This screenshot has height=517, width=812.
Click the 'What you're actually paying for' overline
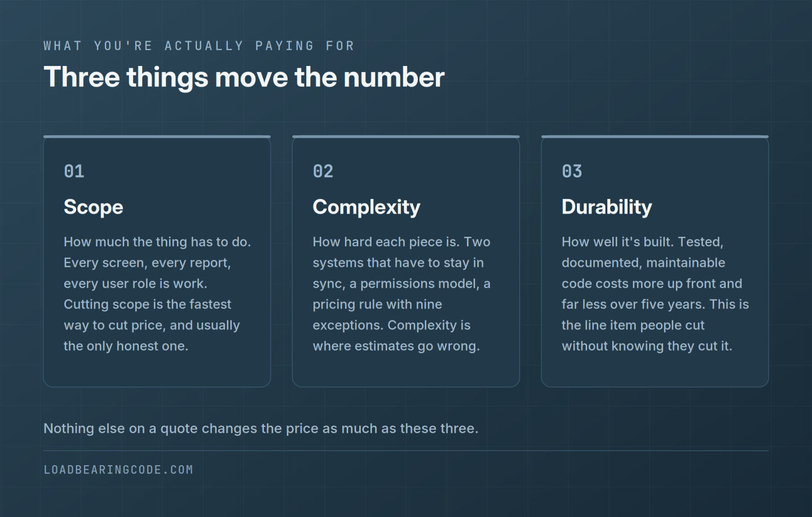(x=199, y=46)
